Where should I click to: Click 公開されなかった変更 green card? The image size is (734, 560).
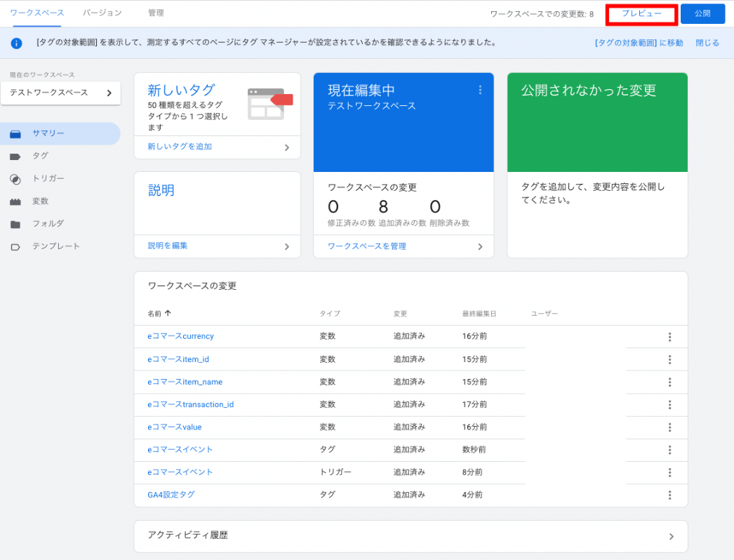coord(597,122)
